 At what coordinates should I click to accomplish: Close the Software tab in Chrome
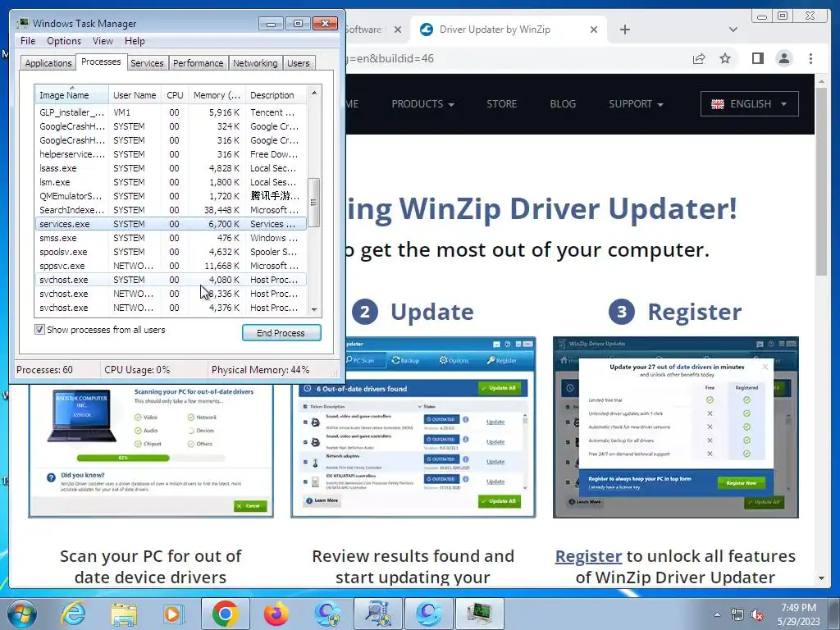pos(398,30)
